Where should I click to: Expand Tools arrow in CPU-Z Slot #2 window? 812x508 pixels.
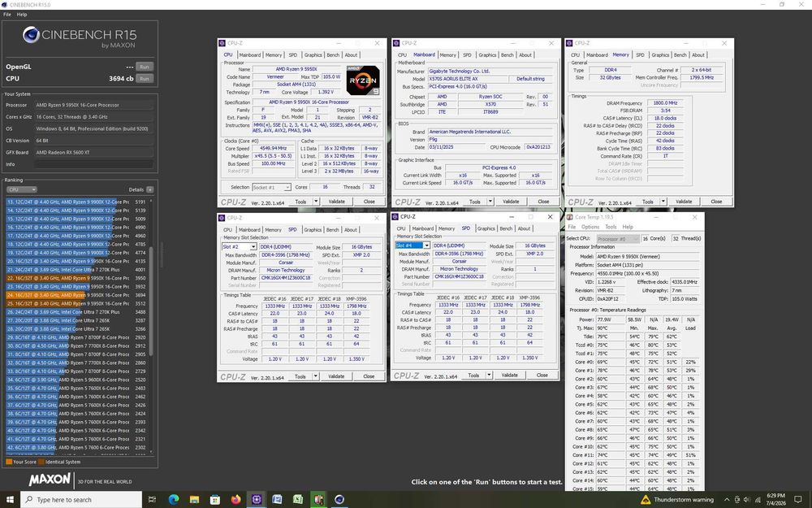[x=315, y=376]
